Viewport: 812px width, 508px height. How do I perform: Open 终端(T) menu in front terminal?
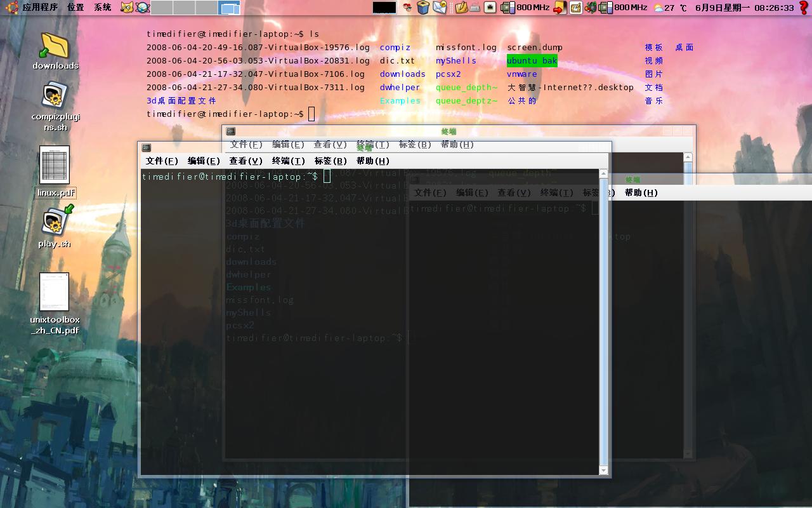point(289,161)
